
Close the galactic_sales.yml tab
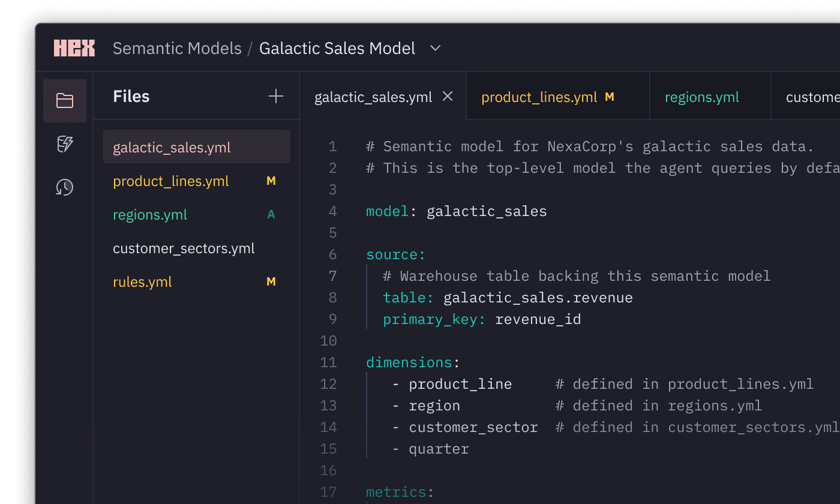pos(448,97)
